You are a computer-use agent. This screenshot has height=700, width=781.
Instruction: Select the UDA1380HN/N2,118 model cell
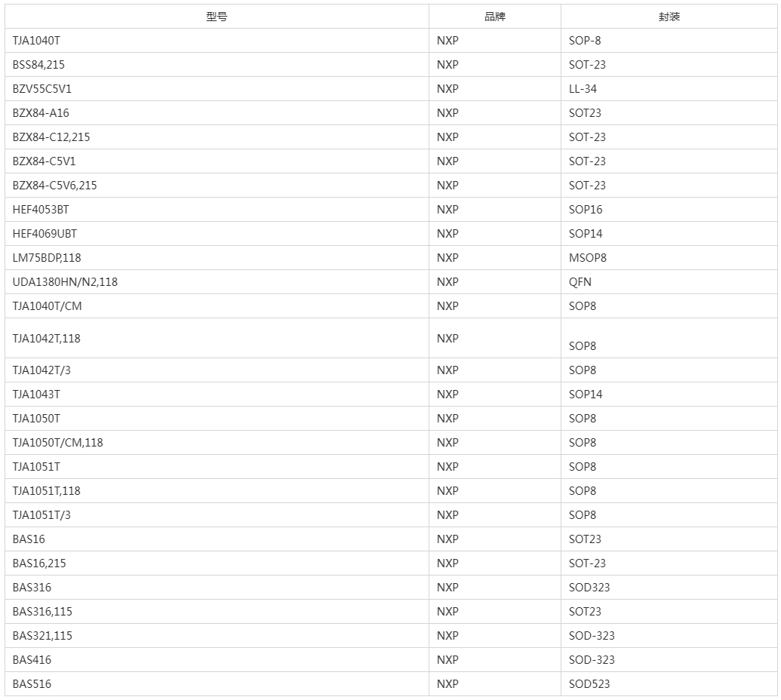[x=217, y=282]
